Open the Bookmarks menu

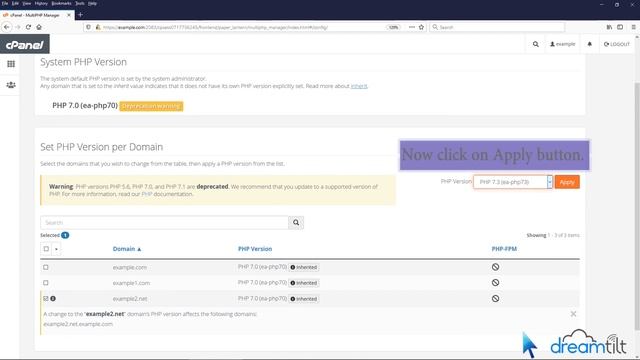point(61,3)
